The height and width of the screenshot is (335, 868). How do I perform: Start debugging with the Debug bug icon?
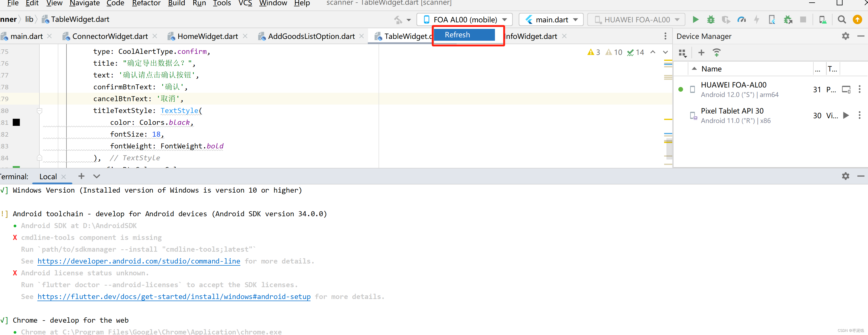(x=710, y=19)
